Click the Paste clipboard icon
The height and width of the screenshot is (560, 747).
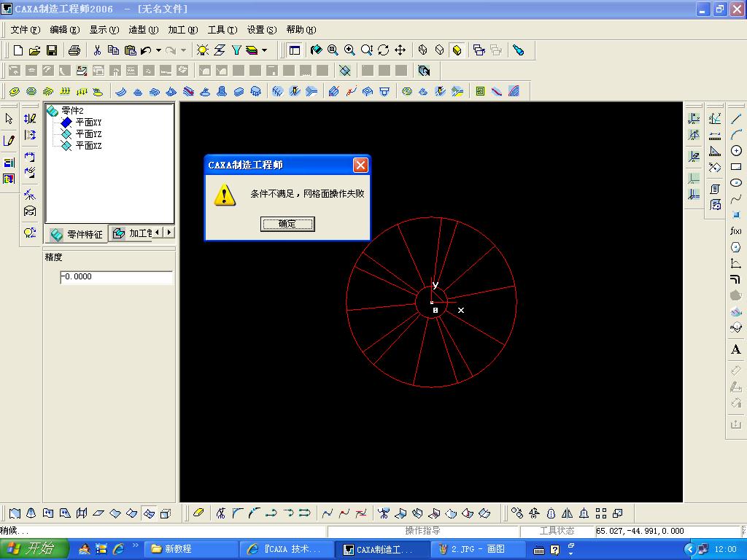[130, 50]
